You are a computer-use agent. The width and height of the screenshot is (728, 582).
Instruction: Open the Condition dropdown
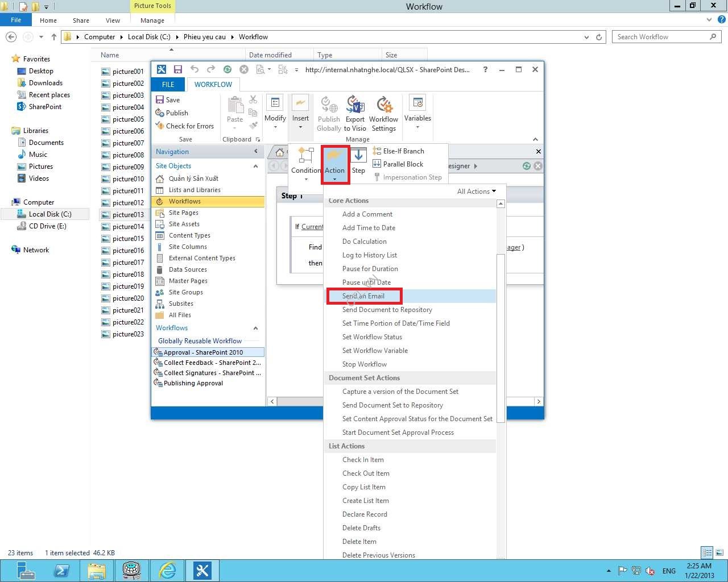click(x=306, y=162)
